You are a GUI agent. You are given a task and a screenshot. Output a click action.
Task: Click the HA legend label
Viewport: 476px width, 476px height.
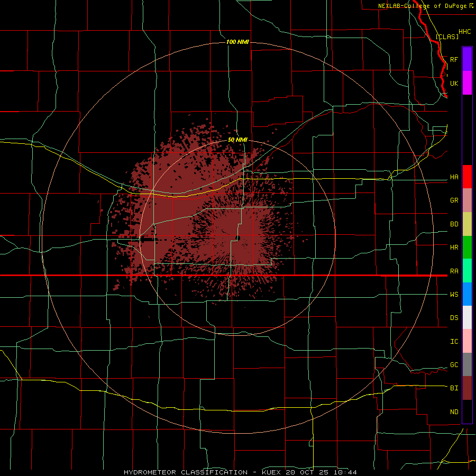click(x=454, y=177)
